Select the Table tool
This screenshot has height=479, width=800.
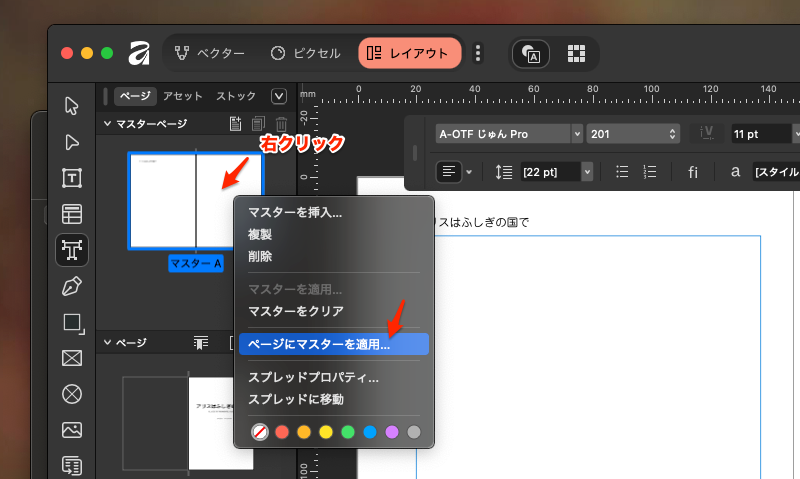(72, 214)
